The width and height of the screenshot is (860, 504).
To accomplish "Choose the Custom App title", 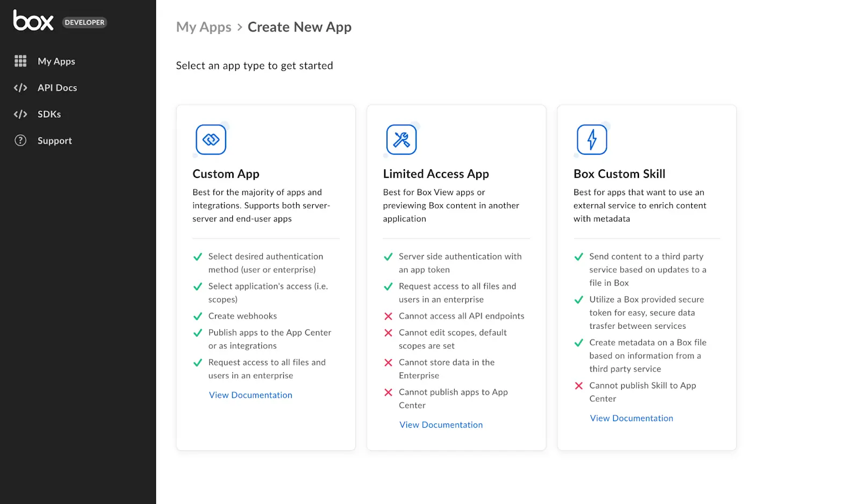I will (x=226, y=174).
